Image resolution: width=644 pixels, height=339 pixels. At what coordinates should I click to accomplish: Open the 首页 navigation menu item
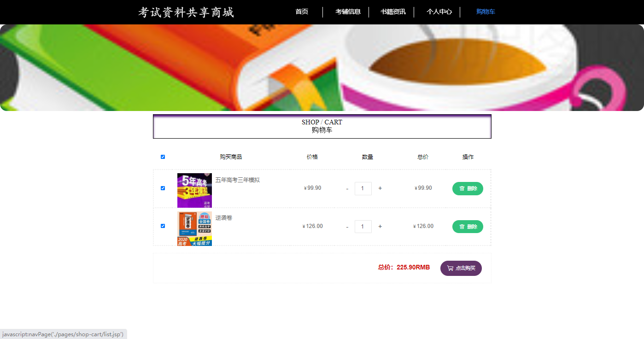(302, 12)
